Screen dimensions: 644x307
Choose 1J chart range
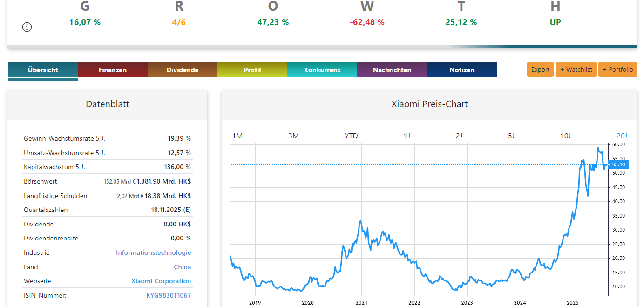coord(407,136)
